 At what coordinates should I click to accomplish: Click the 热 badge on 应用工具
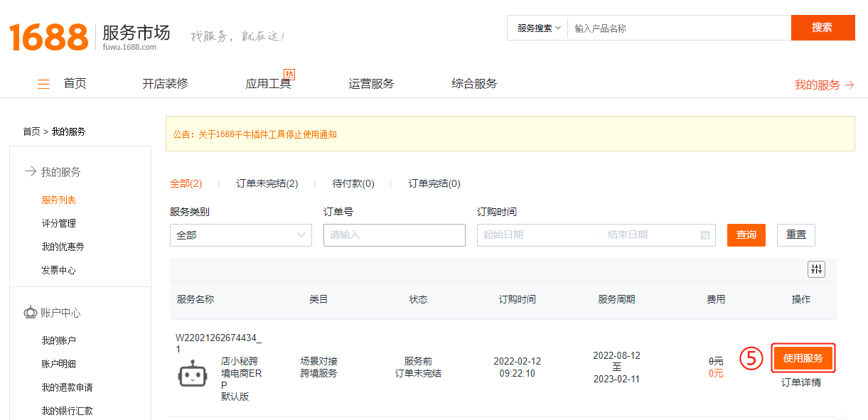289,74
